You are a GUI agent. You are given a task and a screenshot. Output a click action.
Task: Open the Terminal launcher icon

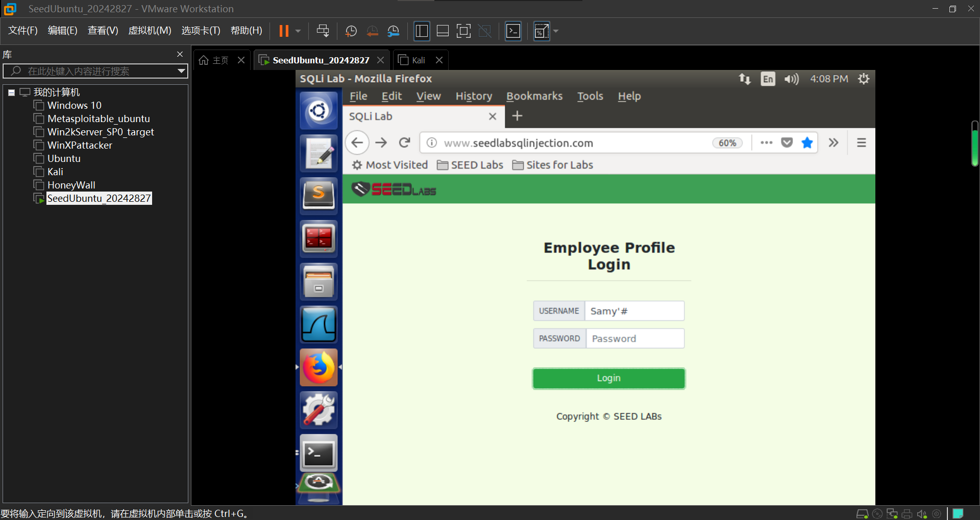[318, 454]
